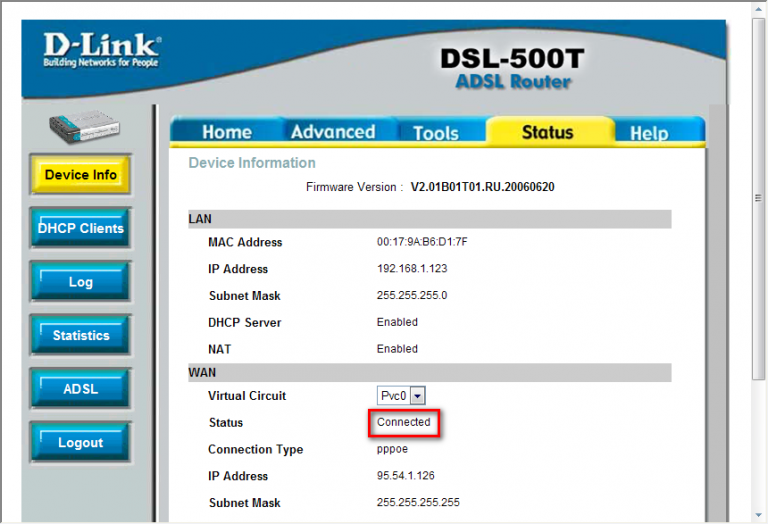The height and width of the screenshot is (524, 768).
Task: Select the LAN MAC address 00:17:9A:B6:D1:7F
Action: 422,242
